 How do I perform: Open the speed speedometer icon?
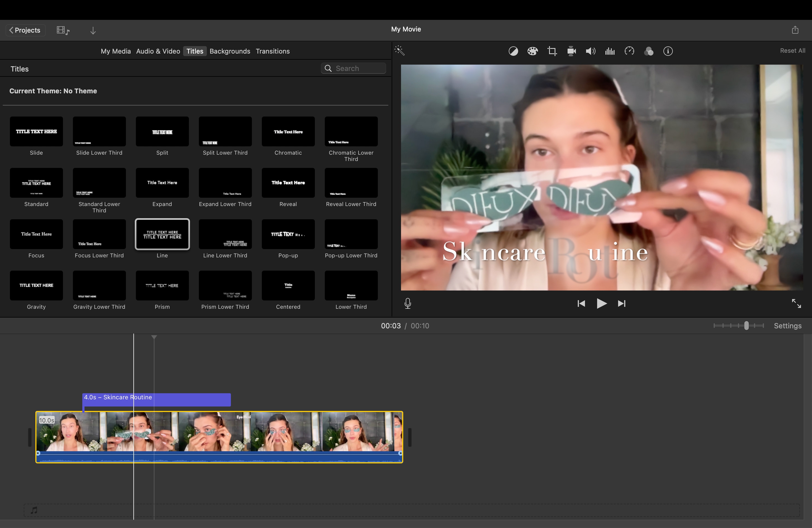[x=629, y=51]
